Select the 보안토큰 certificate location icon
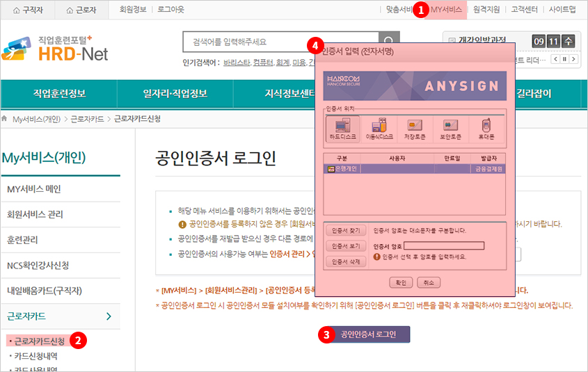The image size is (588, 372). pyautogui.click(x=450, y=129)
